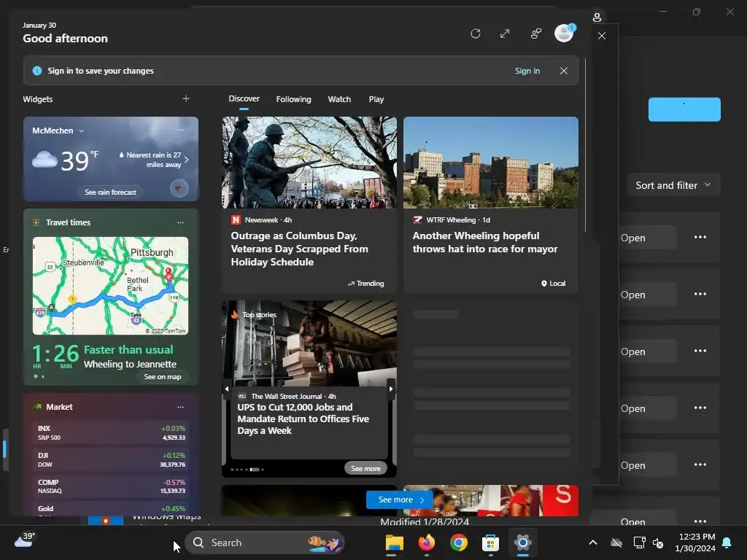
Task: Refresh the widgets feed
Action: click(x=475, y=34)
